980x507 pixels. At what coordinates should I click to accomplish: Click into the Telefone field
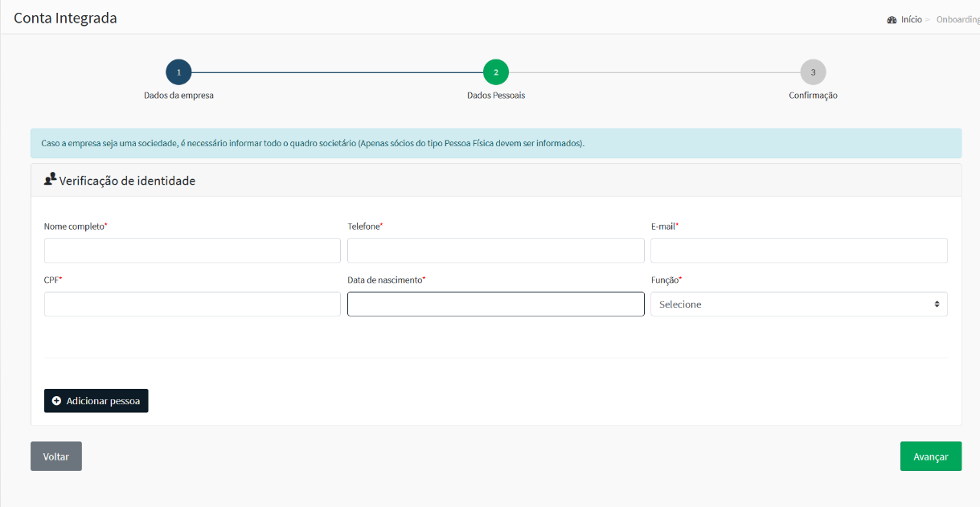[x=495, y=251]
